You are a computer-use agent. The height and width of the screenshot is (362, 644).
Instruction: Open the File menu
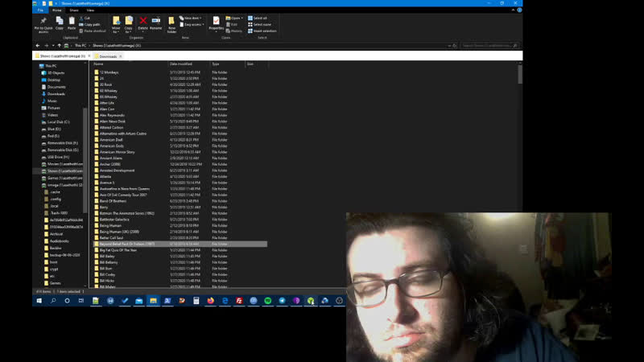click(x=39, y=10)
